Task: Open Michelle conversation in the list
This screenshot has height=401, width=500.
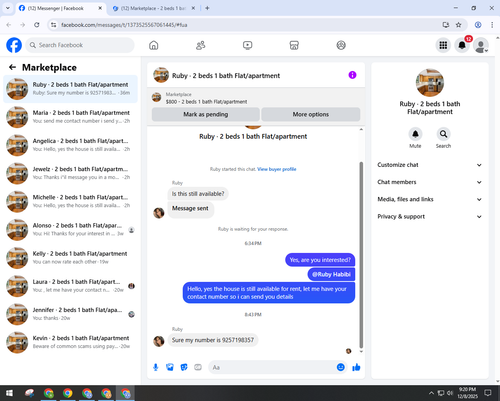Action: (70, 202)
